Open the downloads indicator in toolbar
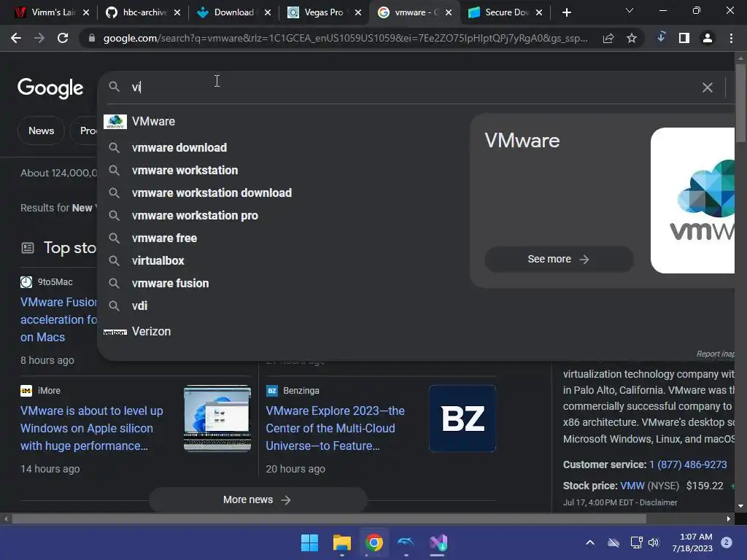The image size is (747, 560). pyautogui.click(x=661, y=37)
